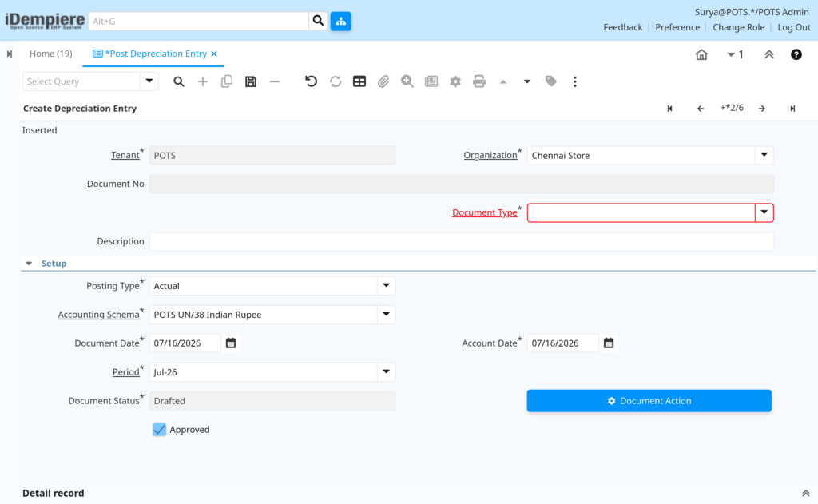Open the Posting Type dropdown

(x=386, y=286)
